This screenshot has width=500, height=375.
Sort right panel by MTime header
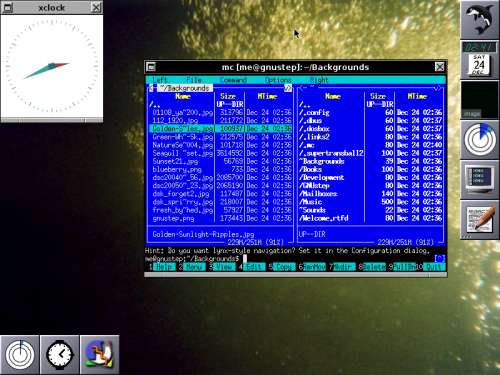pos(417,96)
